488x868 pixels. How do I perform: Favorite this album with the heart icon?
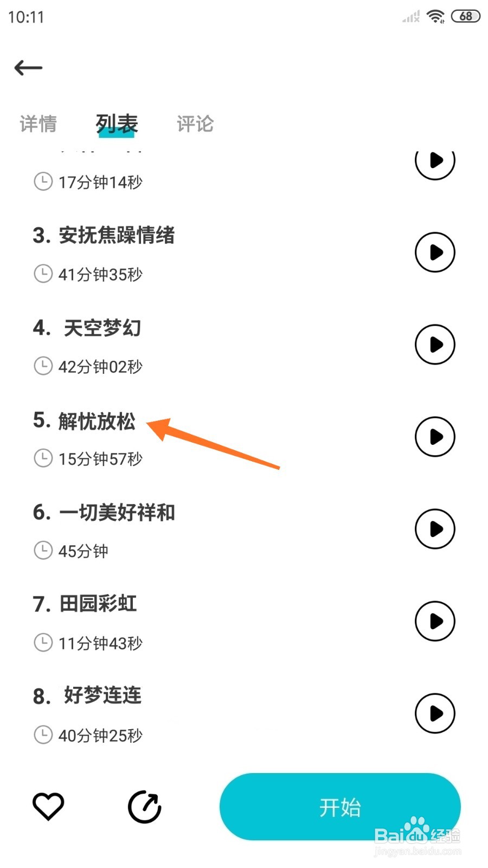coord(48,806)
